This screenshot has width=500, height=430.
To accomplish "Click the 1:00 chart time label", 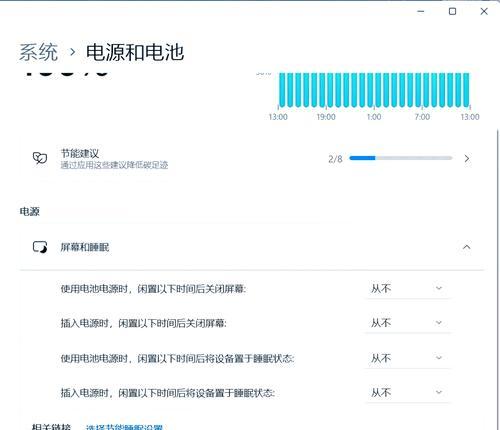I will click(x=374, y=117).
